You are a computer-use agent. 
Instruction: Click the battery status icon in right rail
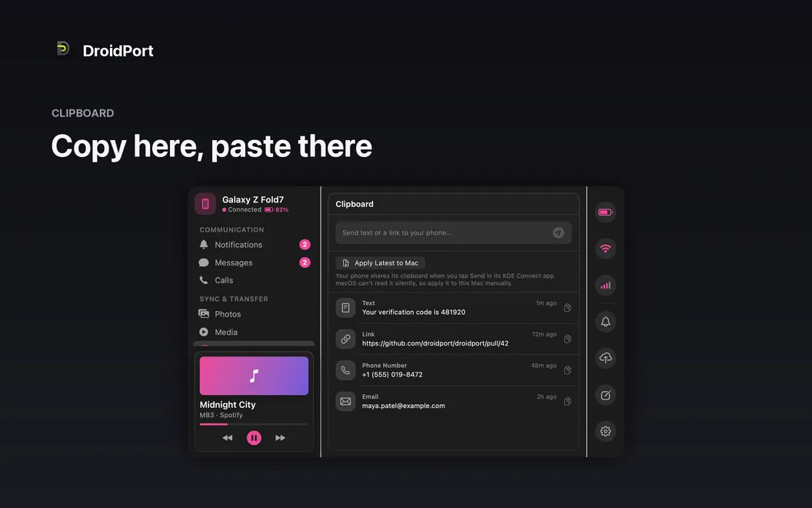pyautogui.click(x=605, y=212)
